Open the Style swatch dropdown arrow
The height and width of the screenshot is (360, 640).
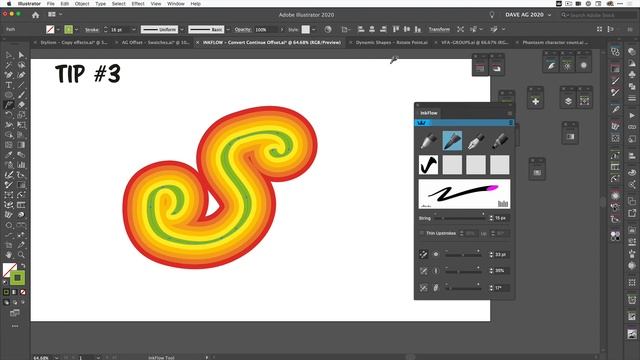pos(313,29)
